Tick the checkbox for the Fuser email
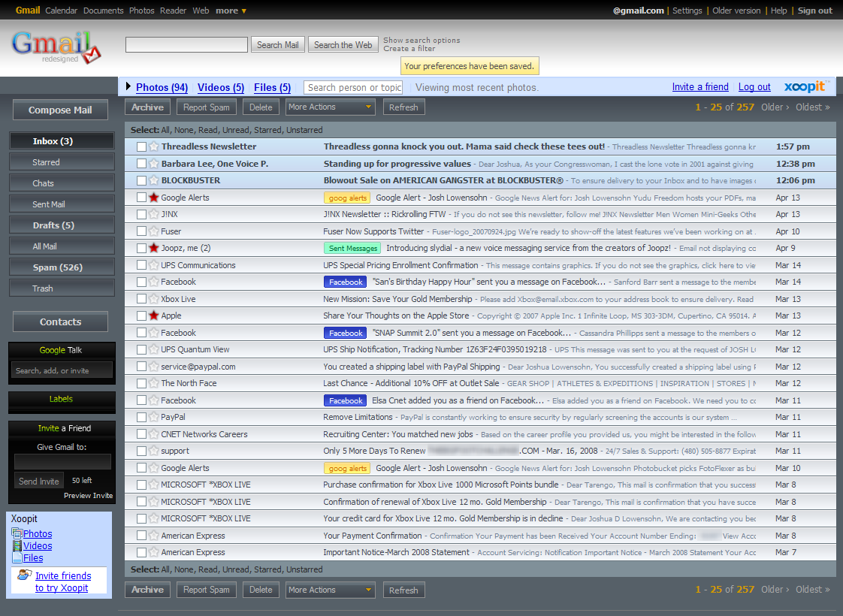Screen dimensions: 843x616 [x=141, y=231]
